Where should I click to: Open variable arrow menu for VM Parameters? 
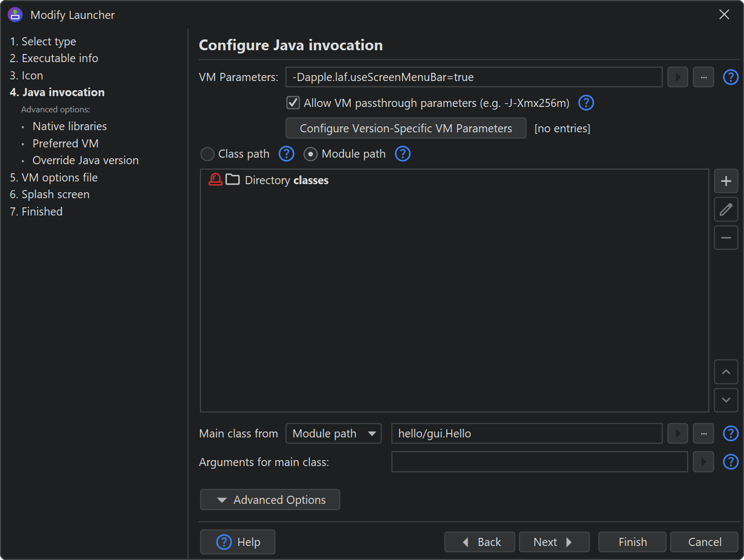[678, 77]
